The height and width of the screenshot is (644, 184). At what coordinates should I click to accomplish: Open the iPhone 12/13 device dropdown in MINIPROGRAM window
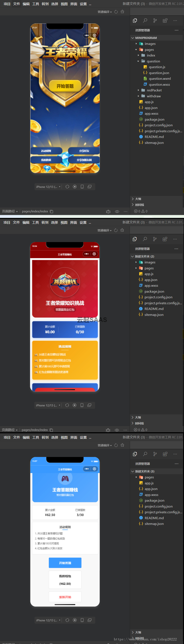point(48,187)
